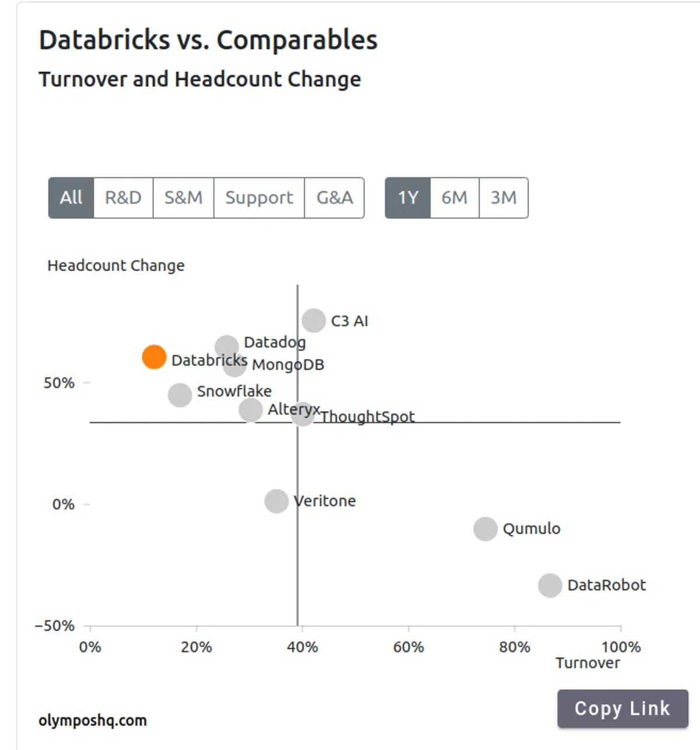Click the DataRobot data point
The width and height of the screenshot is (700, 750).
pyautogui.click(x=550, y=586)
